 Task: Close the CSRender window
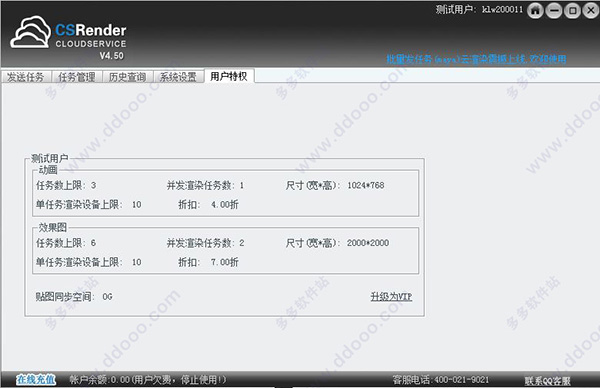pos(591,11)
